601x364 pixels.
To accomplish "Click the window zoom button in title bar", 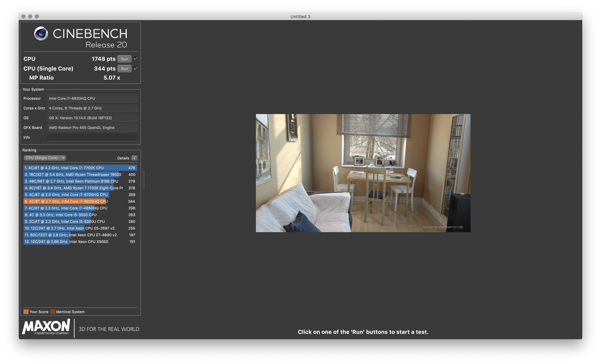I will coord(37,16).
